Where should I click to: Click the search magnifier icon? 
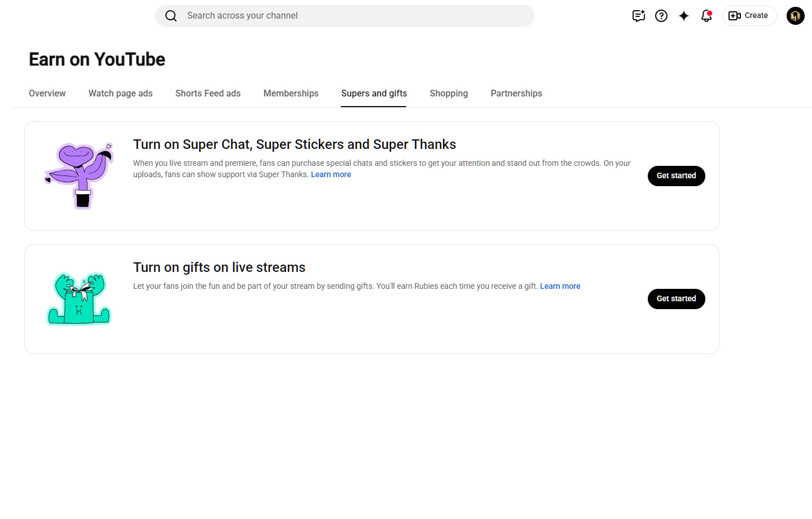[171, 16]
